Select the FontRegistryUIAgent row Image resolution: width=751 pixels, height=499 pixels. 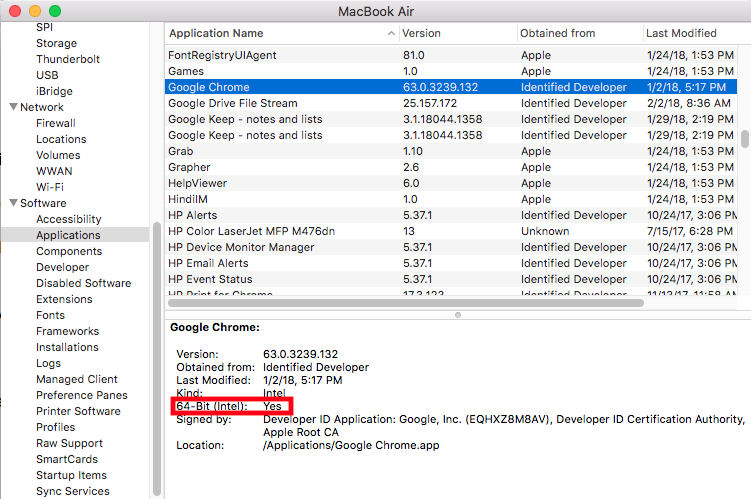(x=451, y=55)
